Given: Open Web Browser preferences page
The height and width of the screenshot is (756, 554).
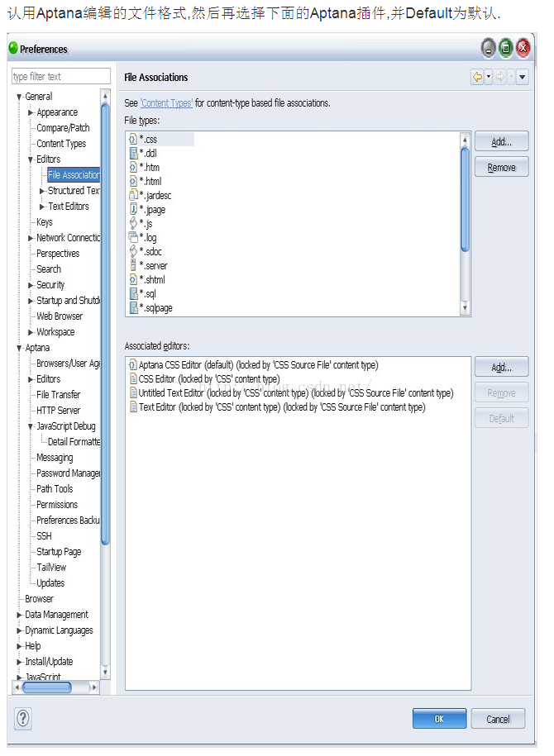Looking at the screenshot, I should (x=60, y=316).
